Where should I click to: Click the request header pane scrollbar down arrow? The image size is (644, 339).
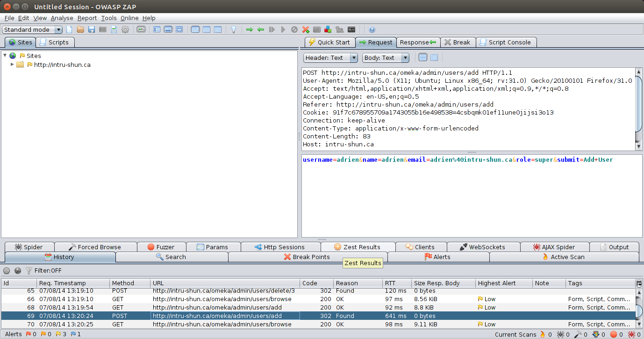[639, 147]
